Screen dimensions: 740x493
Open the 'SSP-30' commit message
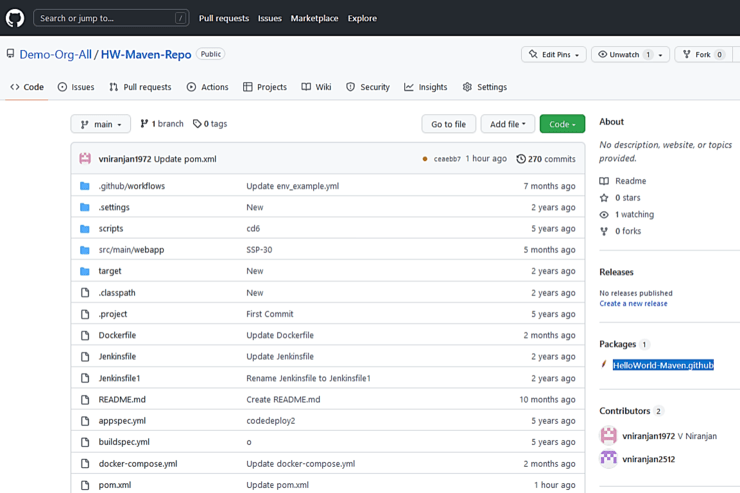pyautogui.click(x=259, y=250)
